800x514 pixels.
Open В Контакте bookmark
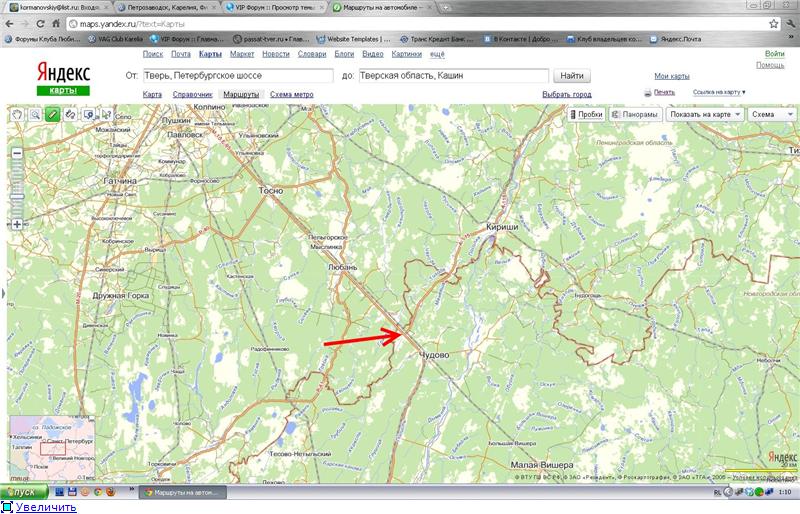[520, 39]
